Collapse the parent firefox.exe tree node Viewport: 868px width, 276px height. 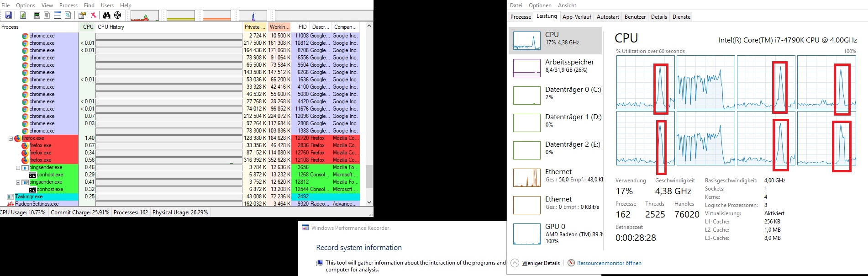tap(11, 138)
